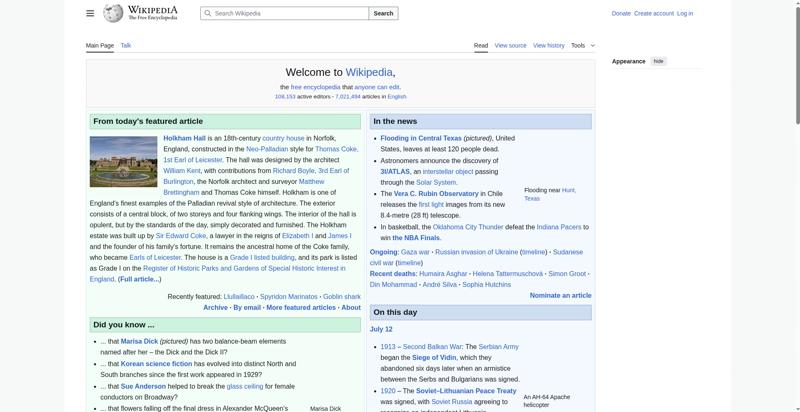Open the Neo-Palladian link
Viewport: 800px width, 412px height.
pos(267,149)
